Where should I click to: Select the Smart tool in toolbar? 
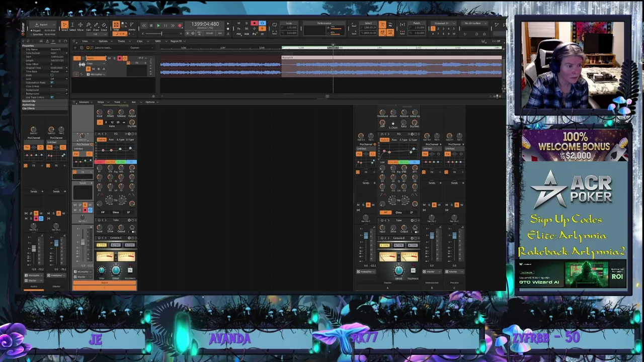pyautogui.click(x=65, y=25)
